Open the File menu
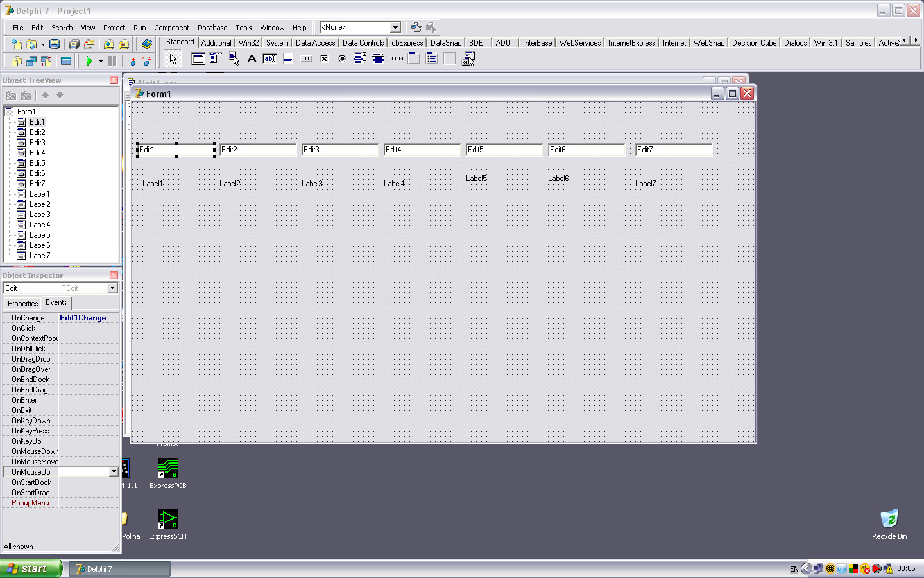 [x=18, y=28]
